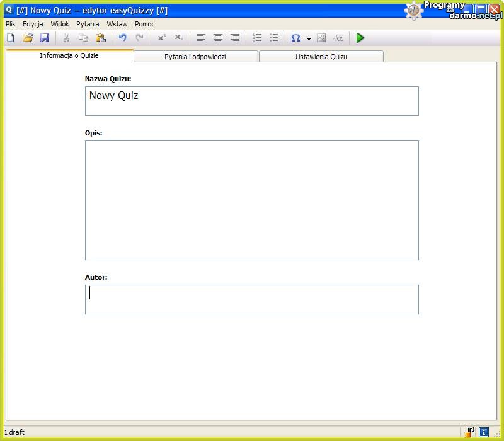
Task: Insert image using picture icon
Action: (321, 38)
